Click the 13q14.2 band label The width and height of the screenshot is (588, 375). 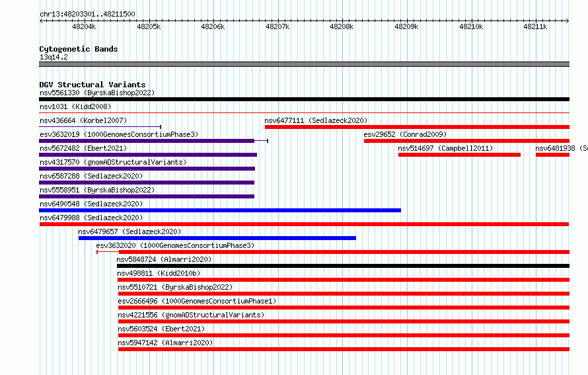coord(54,57)
